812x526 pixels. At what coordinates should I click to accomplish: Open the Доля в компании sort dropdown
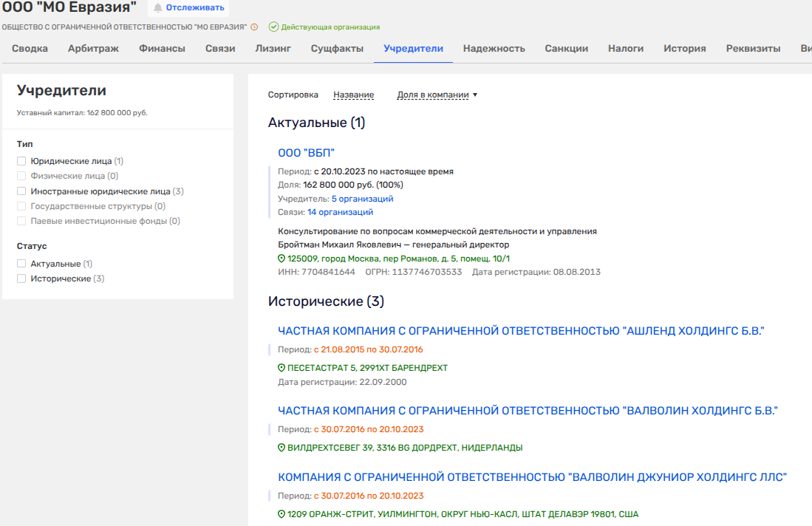[x=437, y=95]
